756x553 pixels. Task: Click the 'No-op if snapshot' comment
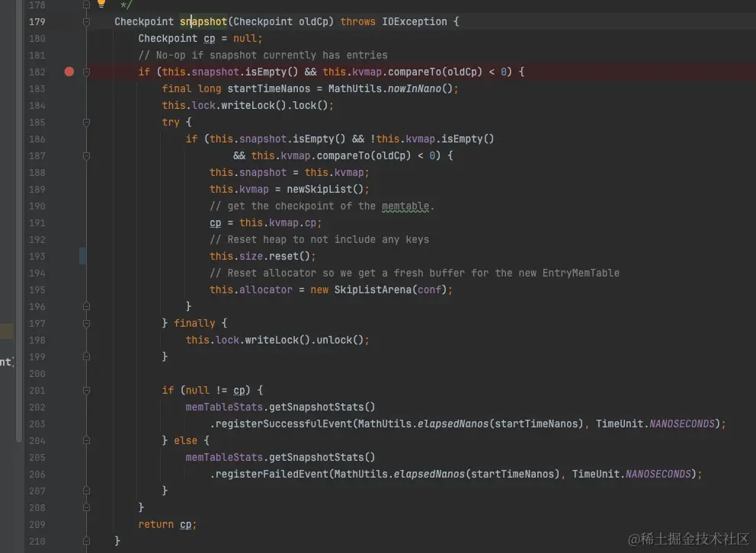(x=263, y=55)
